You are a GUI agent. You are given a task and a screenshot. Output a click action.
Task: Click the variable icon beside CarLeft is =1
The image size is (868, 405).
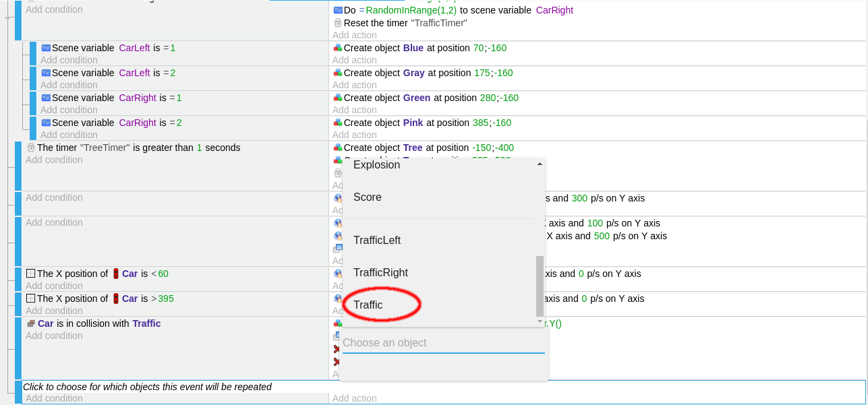pos(46,48)
